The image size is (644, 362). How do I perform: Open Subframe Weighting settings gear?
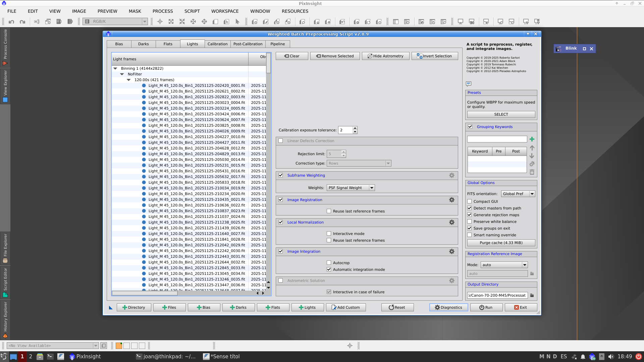(x=452, y=175)
